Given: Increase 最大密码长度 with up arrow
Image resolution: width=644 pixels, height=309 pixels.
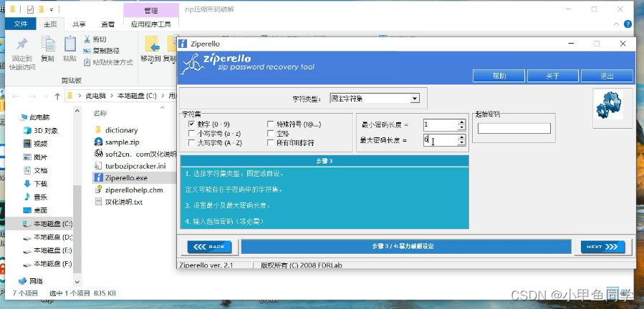Looking at the screenshot, I should click(462, 137).
